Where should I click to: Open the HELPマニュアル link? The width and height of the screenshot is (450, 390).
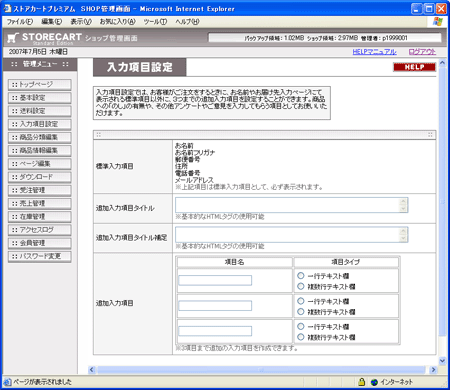click(374, 52)
